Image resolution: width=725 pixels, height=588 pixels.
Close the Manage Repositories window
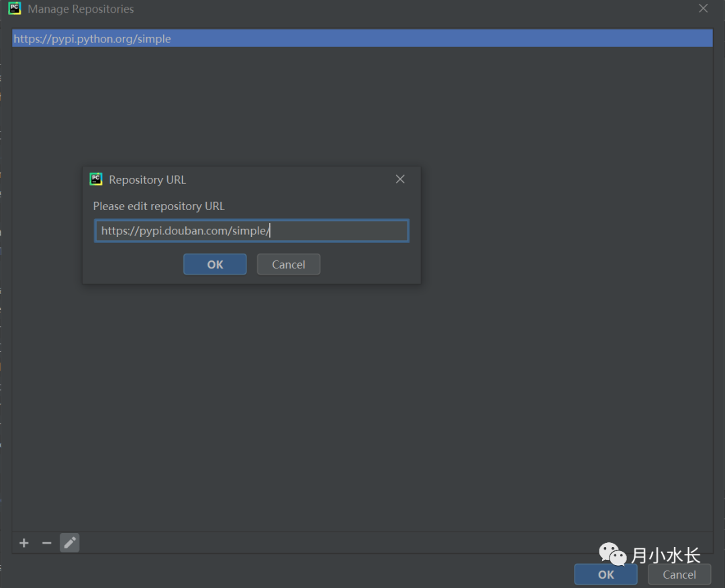point(704,9)
